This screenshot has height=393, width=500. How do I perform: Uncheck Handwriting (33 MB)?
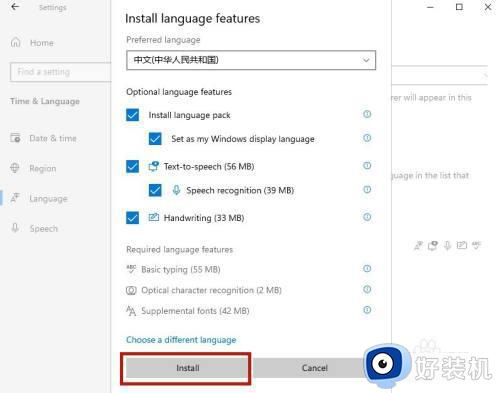[133, 218]
